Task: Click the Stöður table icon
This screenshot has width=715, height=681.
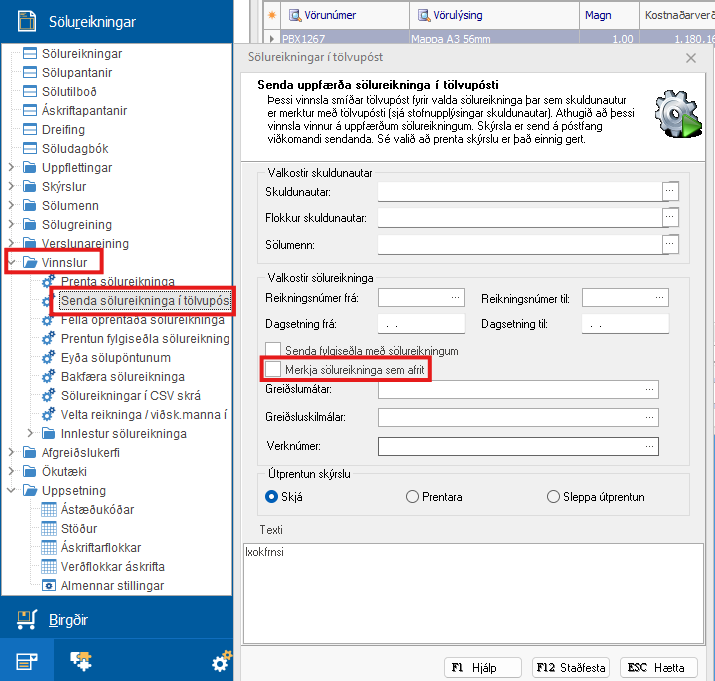Action: click(x=48, y=528)
